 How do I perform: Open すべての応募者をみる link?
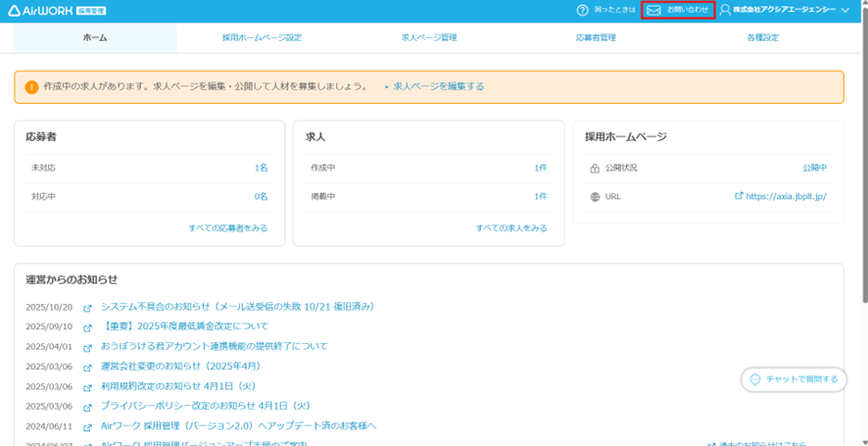[x=227, y=228]
